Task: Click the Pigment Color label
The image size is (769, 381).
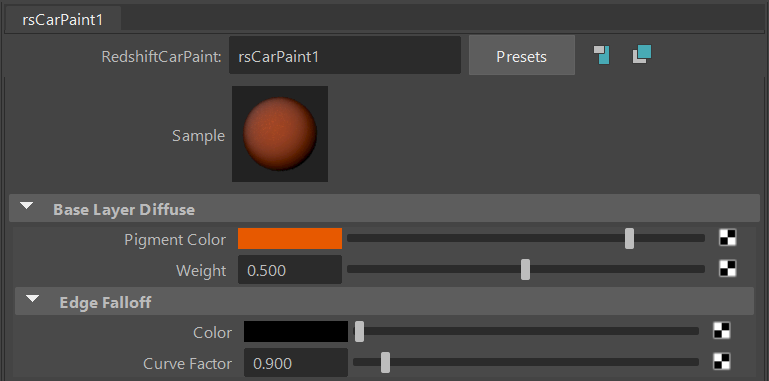Action: click(x=175, y=240)
